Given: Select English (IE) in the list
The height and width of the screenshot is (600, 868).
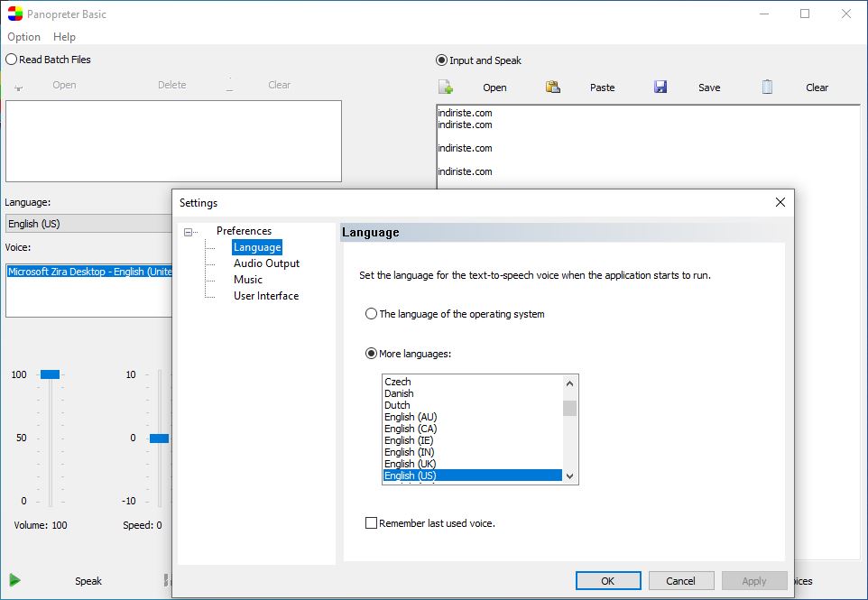Looking at the screenshot, I should point(472,440).
